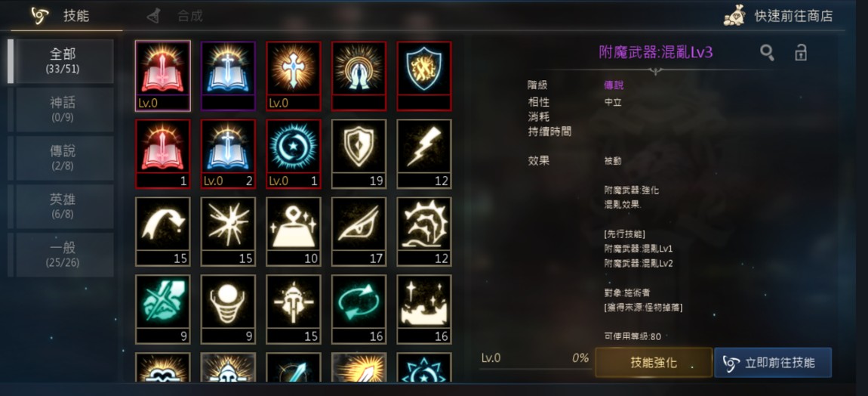Select the red book skill icon labeled Lv.0
The height and width of the screenshot is (396, 868).
point(163,76)
